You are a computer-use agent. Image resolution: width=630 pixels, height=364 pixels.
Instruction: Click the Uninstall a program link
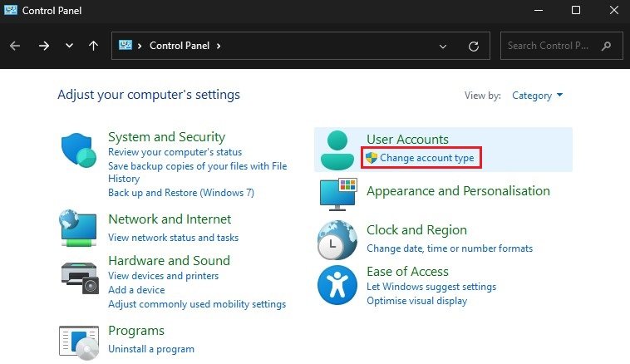[x=151, y=349]
